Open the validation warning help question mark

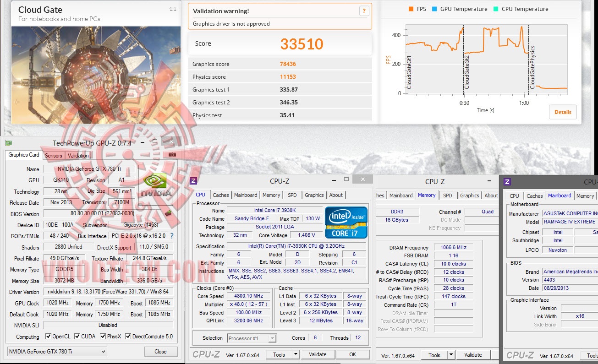[x=364, y=11]
